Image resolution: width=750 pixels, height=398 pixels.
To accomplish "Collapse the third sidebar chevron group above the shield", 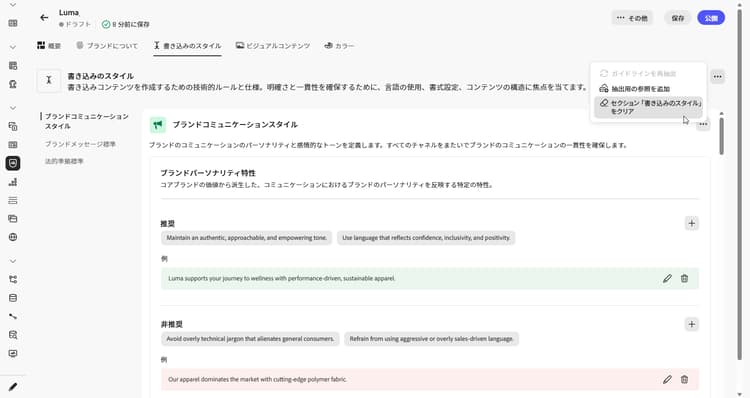I will [x=13, y=108].
